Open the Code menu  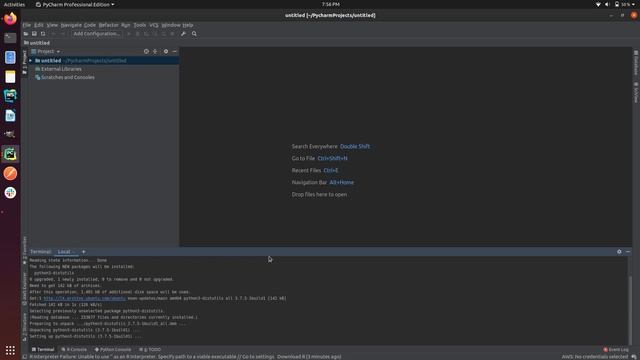click(x=89, y=25)
